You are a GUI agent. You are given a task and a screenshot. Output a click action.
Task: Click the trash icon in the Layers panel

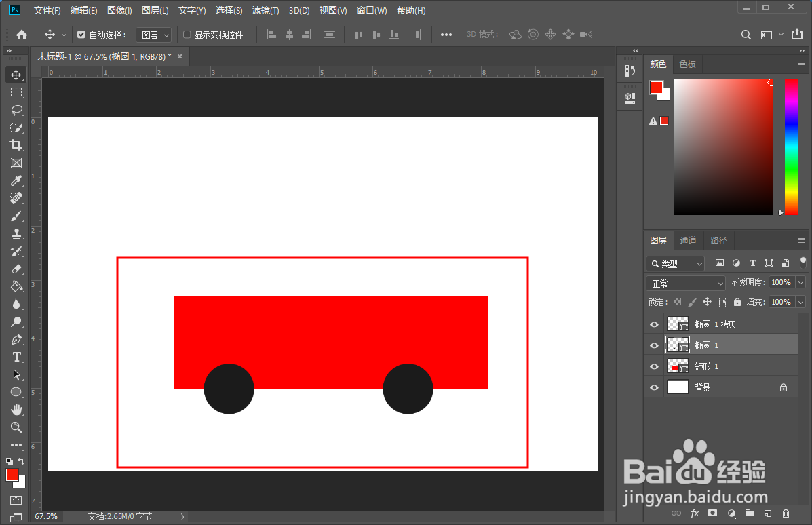(786, 513)
